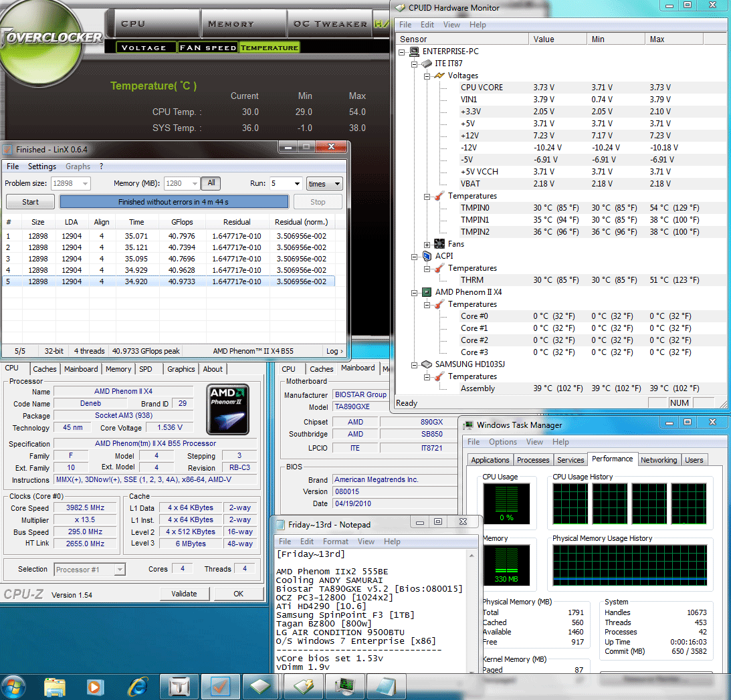Click Validate button in CPU-Z
This screenshot has height=700, width=731.
[184, 594]
